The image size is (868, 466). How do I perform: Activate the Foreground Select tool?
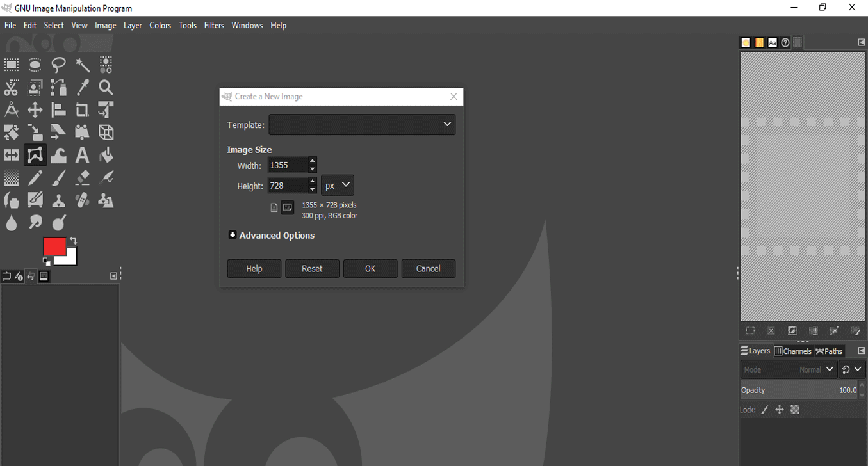click(35, 87)
